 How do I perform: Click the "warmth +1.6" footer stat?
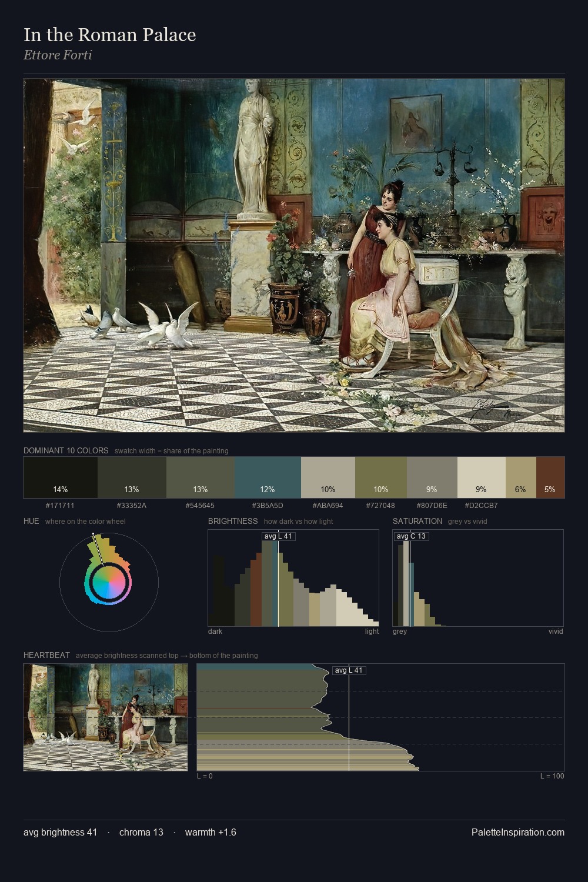pos(211,832)
